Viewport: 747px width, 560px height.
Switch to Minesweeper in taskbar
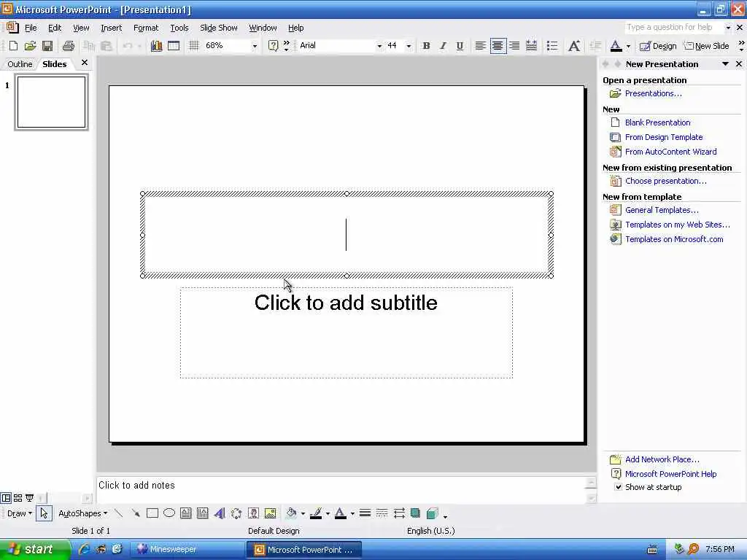(186, 549)
